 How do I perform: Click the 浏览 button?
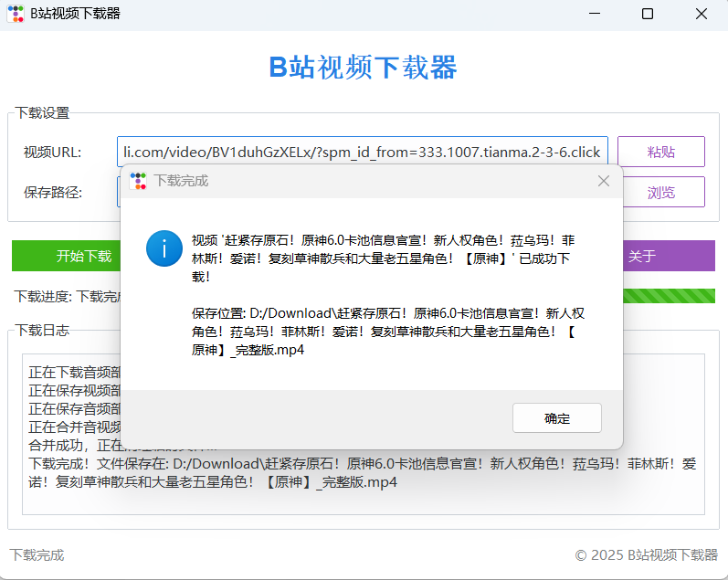[664, 192]
